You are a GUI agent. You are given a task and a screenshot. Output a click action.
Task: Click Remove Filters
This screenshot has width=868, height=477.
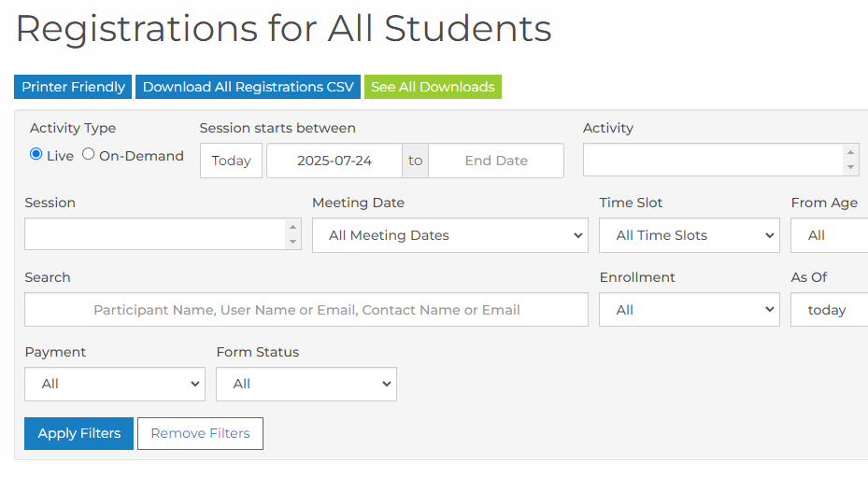(x=200, y=433)
